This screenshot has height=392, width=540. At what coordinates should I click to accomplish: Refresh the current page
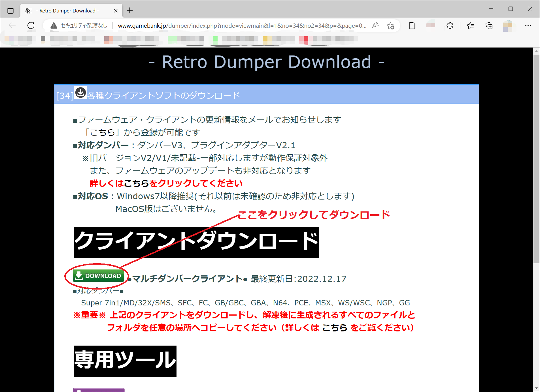click(x=31, y=25)
